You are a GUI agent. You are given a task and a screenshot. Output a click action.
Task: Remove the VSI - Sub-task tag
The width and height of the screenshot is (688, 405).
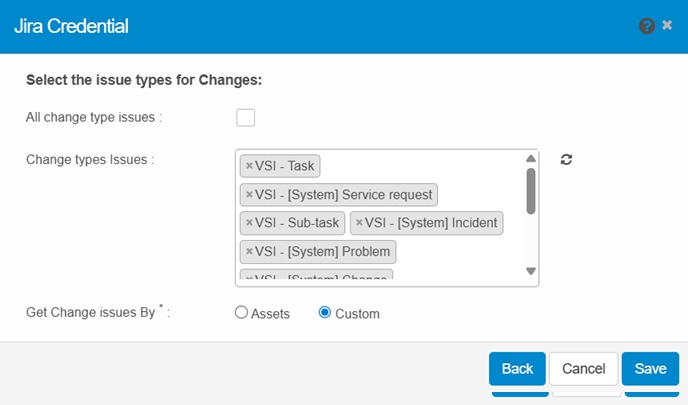249,222
